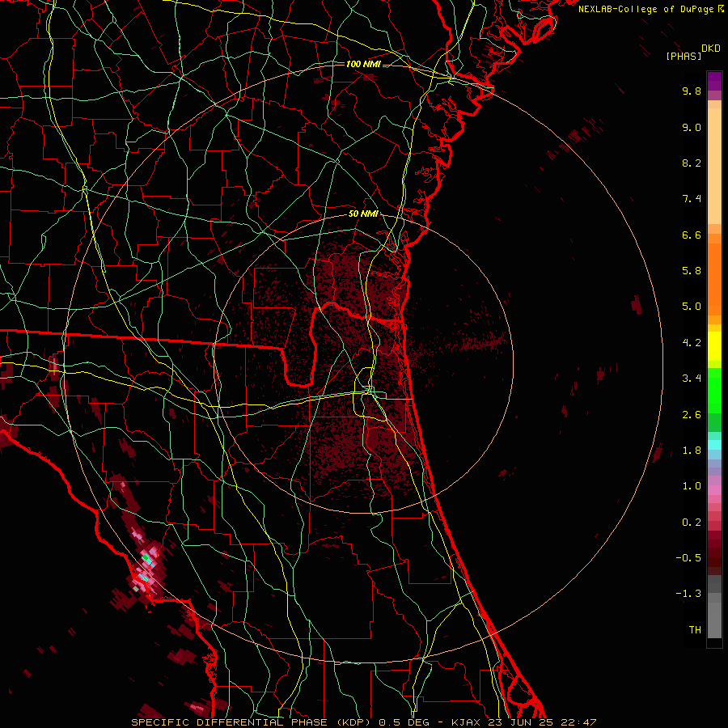The height and width of the screenshot is (728, 728).
Task: Click the 'KJAX' radar station identifier
Action: (467, 722)
